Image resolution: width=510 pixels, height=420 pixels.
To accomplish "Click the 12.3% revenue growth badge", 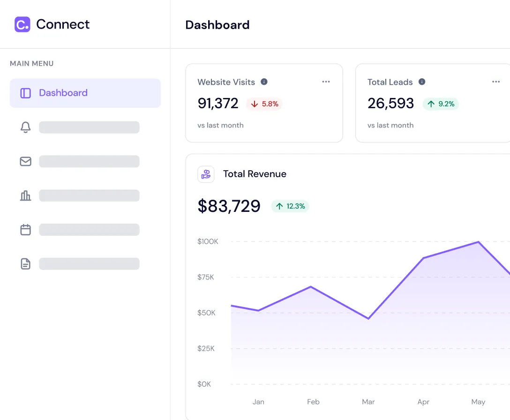I will click(x=290, y=206).
